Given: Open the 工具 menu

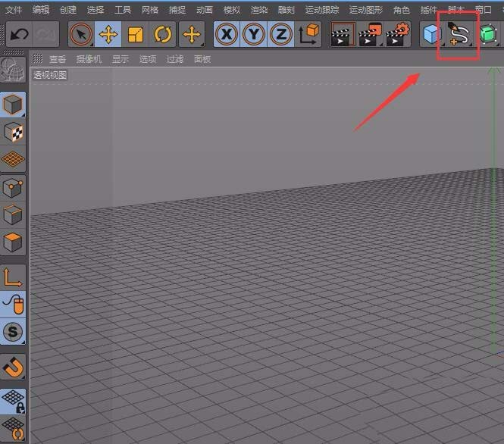Looking at the screenshot, I should 123,10.
